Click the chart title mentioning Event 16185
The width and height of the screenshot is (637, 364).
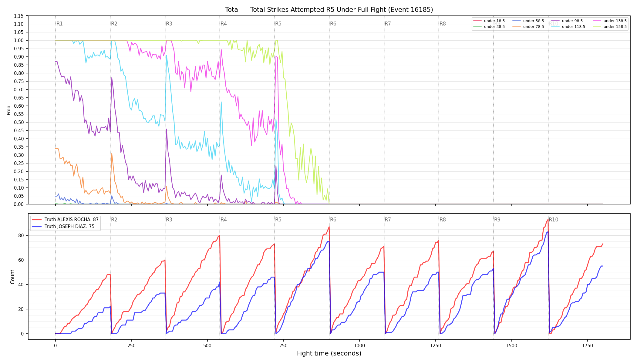click(329, 10)
